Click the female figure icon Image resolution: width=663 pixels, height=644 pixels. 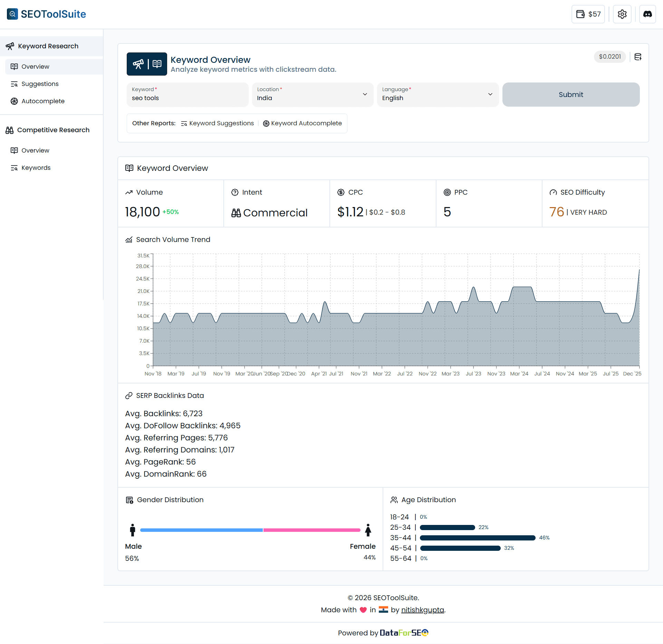pyautogui.click(x=368, y=530)
